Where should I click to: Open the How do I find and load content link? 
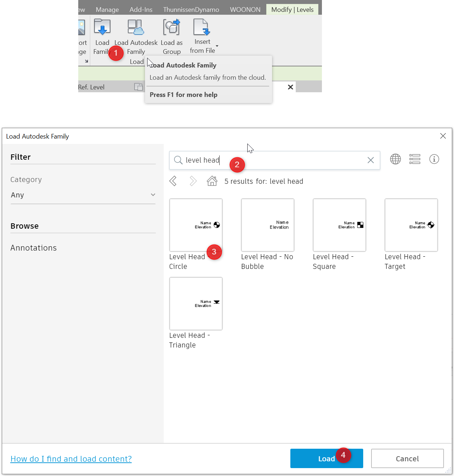71,459
